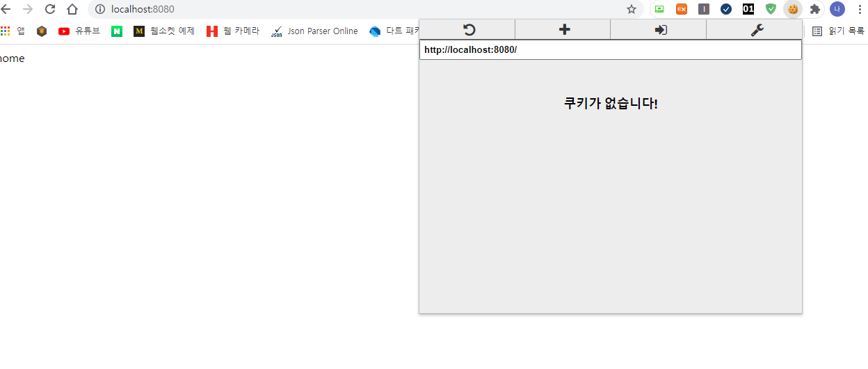Open the green monitor extension icon
Image resolution: width=868 pixels, height=369 pixels.
[x=659, y=9]
